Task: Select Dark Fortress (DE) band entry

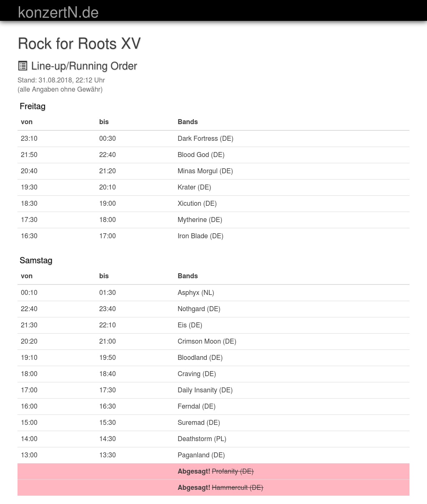Action: [205, 139]
